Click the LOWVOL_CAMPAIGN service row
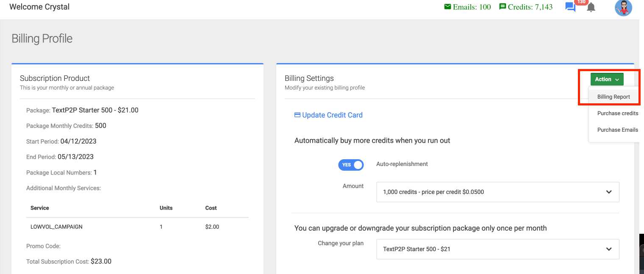The height and width of the screenshot is (274, 644). 137,227
